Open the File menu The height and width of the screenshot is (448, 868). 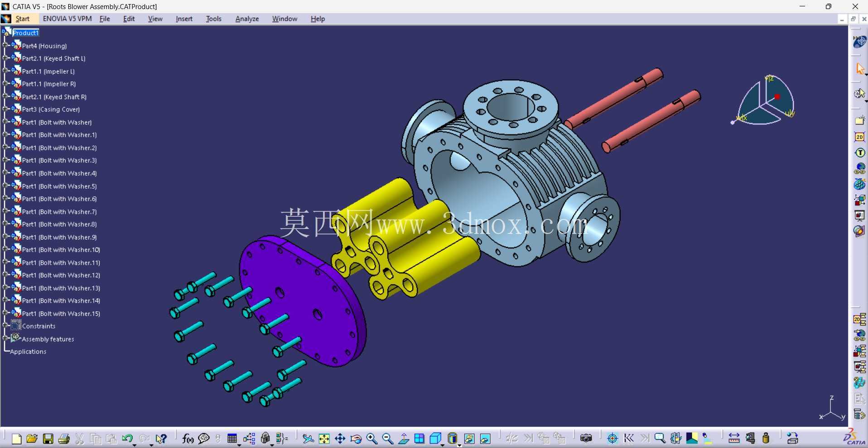[x=105, y=19]
